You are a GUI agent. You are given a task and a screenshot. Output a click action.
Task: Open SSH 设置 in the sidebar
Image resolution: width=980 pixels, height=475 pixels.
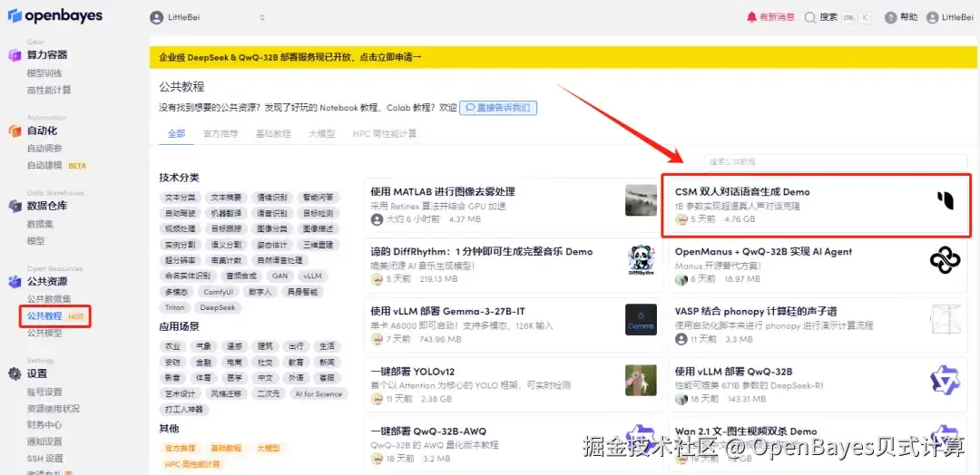pyautogui.click(x=45, y=458)
